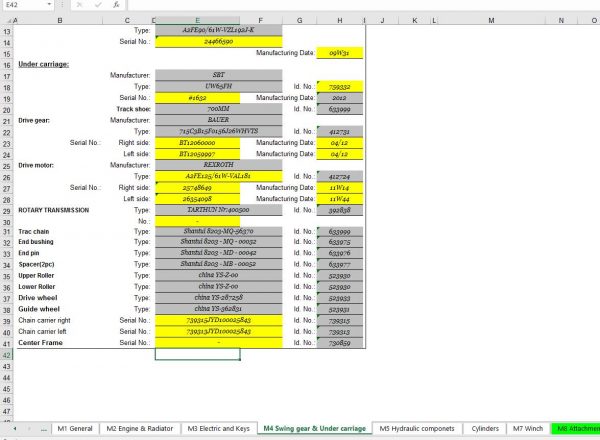Click the sheet tab ellipsis to show more
Viewport: 600px width, 440px height.
pos(44,429)
